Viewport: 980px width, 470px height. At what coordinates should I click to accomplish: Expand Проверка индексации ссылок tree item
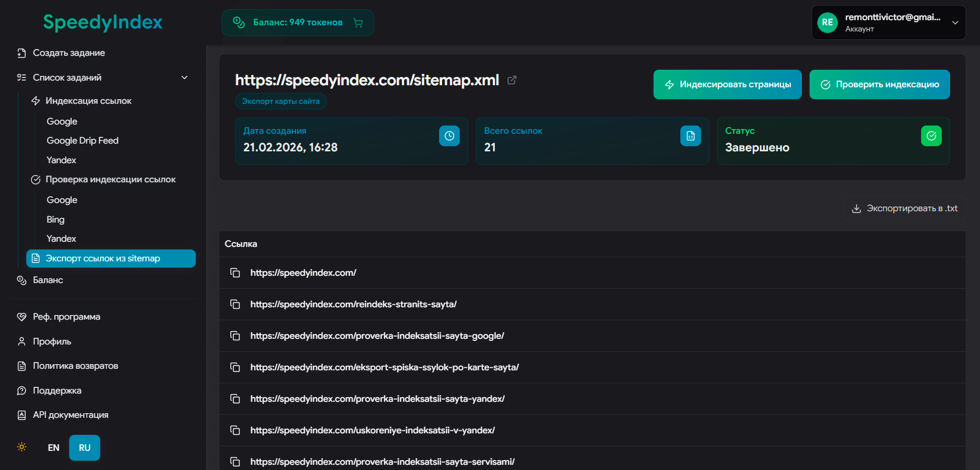click(111, 179)
